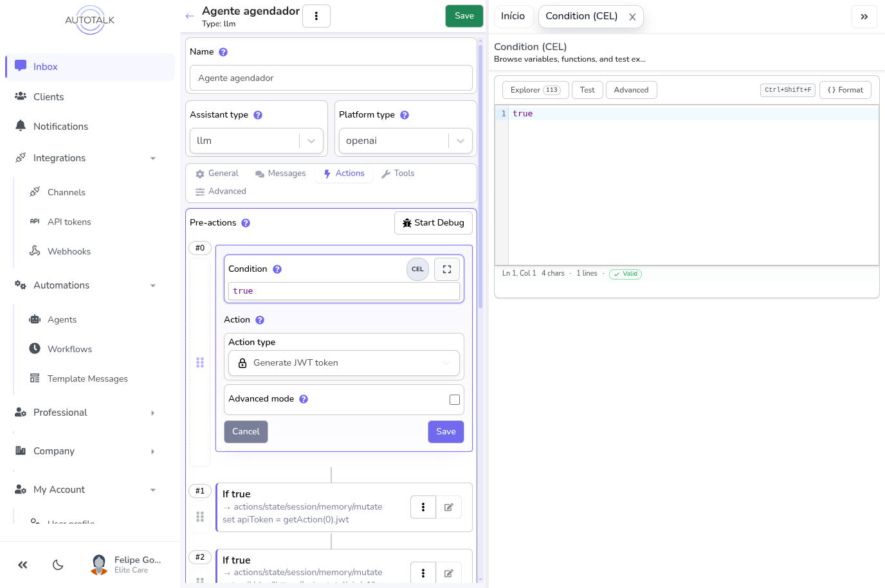Open the Assistant type dropdown
The height and width of the screenshot is (588, 885).
[x=311, y=140]
